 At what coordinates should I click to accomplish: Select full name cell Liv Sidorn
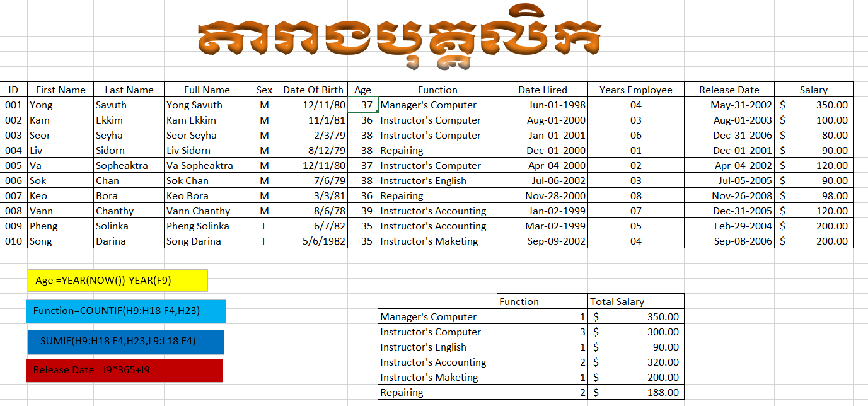pyautogui.click(x=207, y=150)
